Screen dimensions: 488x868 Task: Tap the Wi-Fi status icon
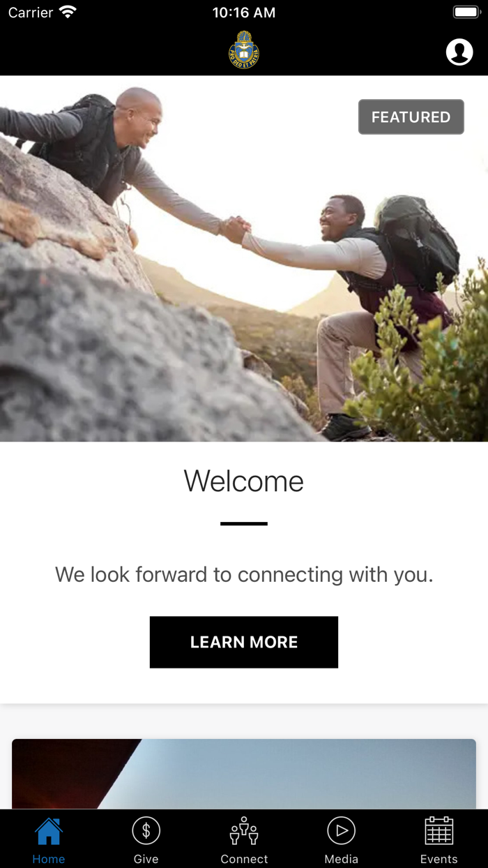click(x=68, y=12)
